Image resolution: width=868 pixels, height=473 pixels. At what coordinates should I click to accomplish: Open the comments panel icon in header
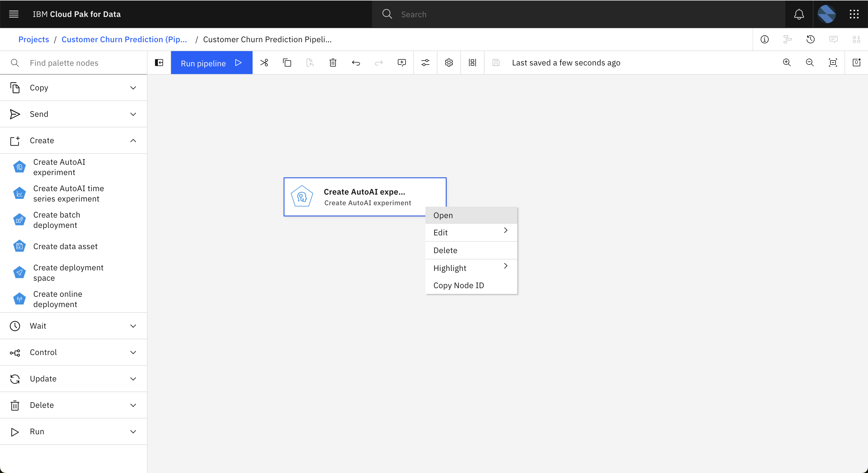833,39
